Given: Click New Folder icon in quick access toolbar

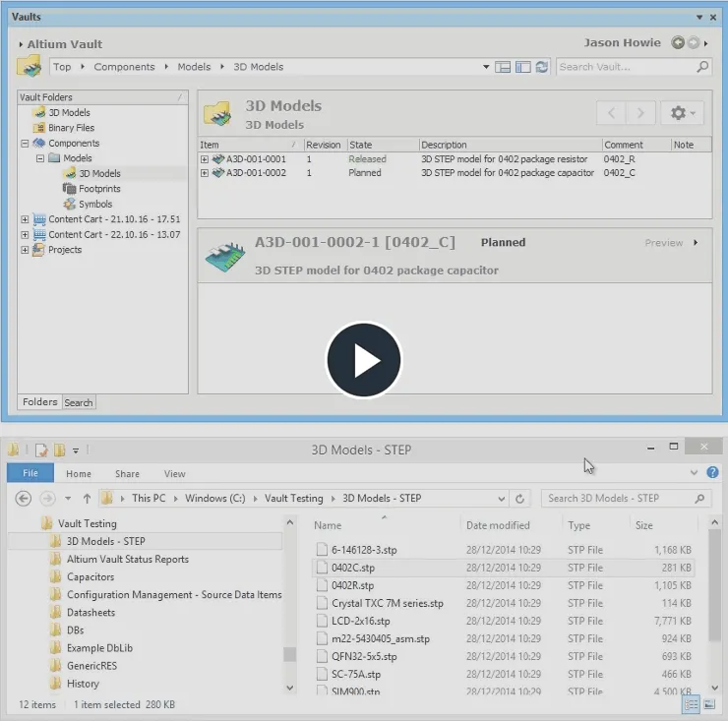Looking at the screenshot, I should pyautogui.click(x=59, y=450).
